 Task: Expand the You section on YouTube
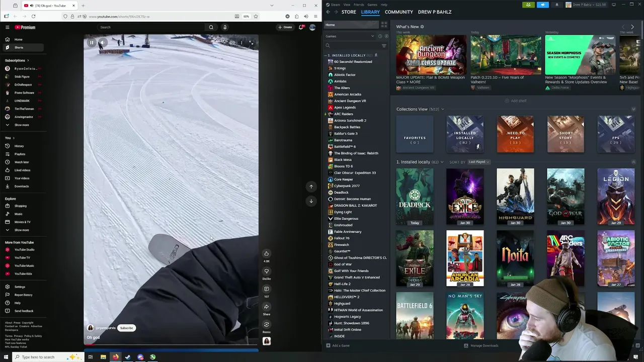click(x=10, y=138)
